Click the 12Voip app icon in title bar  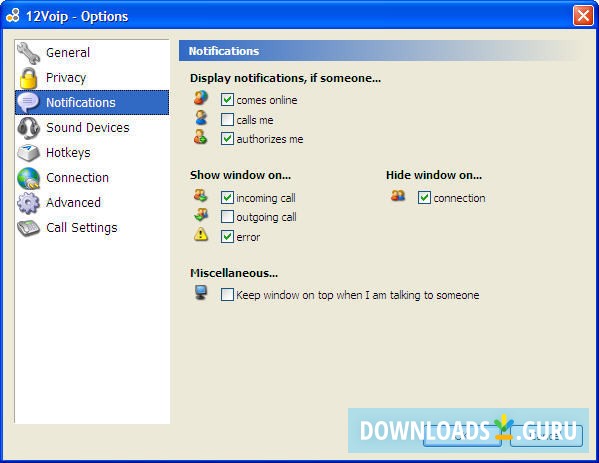click(x=13, y=16)
